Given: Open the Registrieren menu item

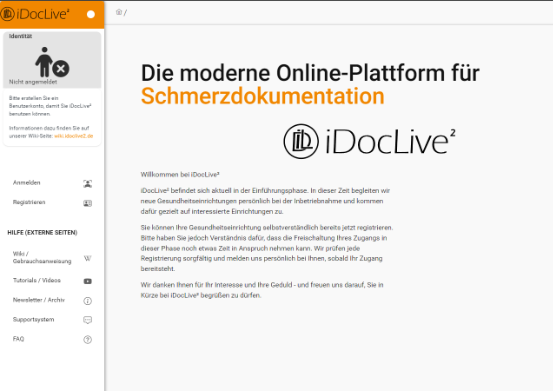Looking at the screenshot, I should pos(29,202).
